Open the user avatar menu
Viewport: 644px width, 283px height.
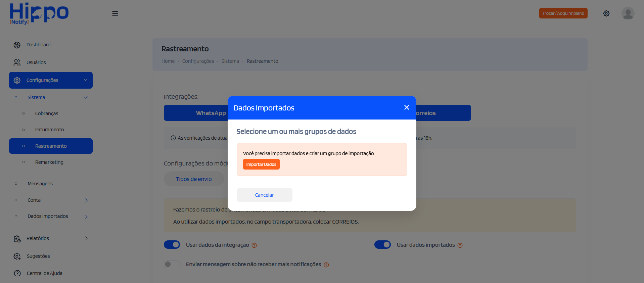point(628,13)
